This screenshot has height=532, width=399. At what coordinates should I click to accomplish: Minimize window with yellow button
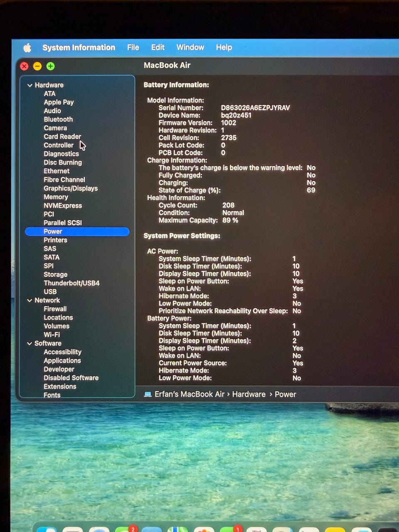pos(37,66)
